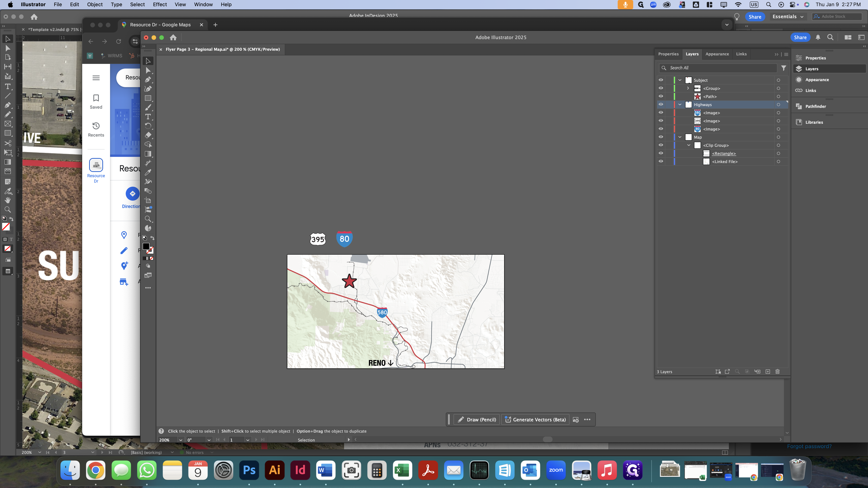Viewport: 868px width, 488px height.
Task: Select the Pen tool in Illustrator toolbar
Action: 148,80
